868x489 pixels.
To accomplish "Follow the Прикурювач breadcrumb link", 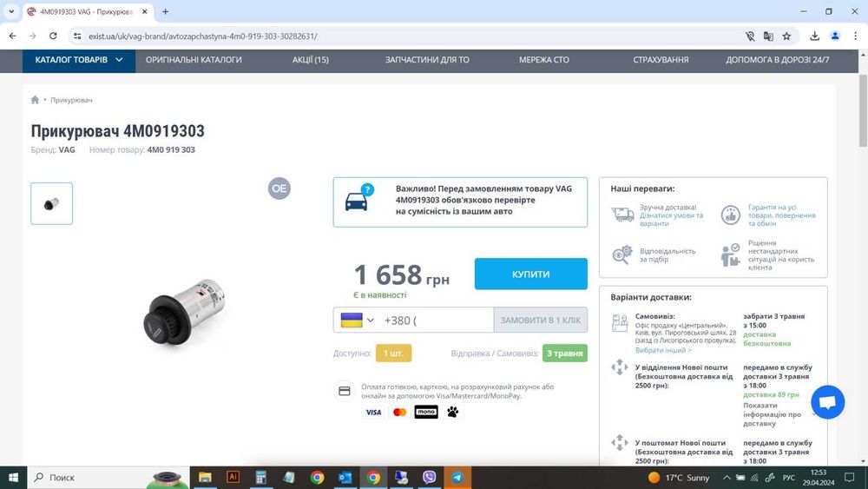I will pyautogui.click(x=71, y=100).
